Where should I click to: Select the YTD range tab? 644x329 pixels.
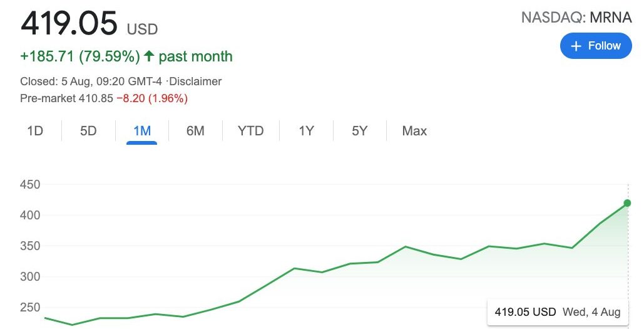tap(250, 131)
